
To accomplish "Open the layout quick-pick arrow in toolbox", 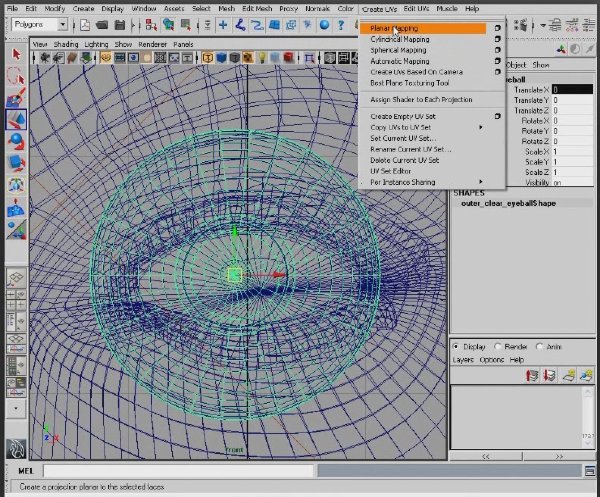I will [16, 408].
